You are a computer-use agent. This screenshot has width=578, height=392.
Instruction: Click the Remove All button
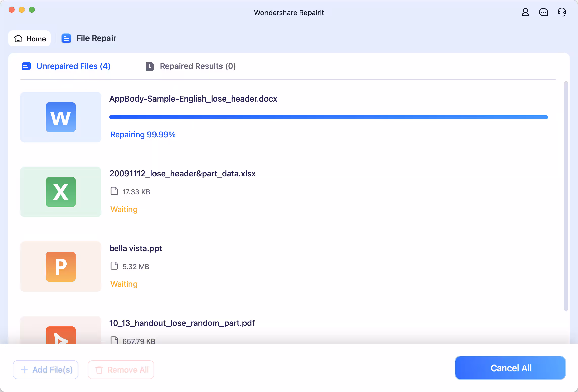[121, 370]
